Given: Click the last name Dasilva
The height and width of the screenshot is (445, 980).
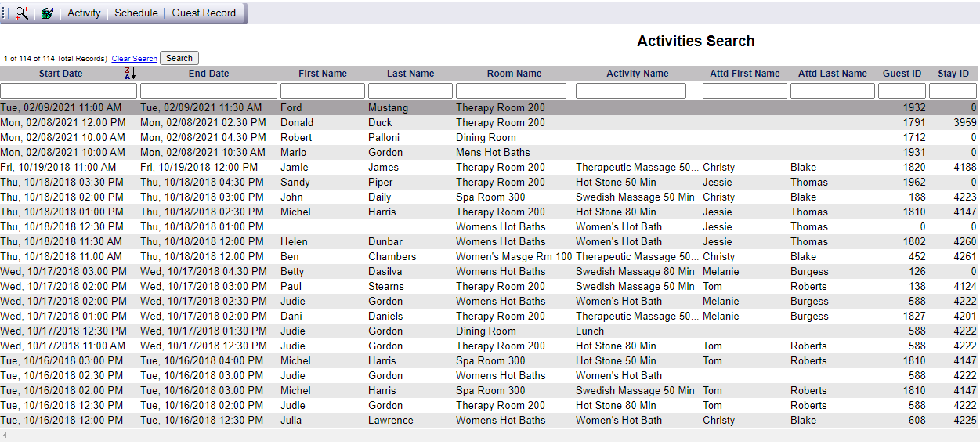Looking at the screenshot, I should tap(385, 271).
